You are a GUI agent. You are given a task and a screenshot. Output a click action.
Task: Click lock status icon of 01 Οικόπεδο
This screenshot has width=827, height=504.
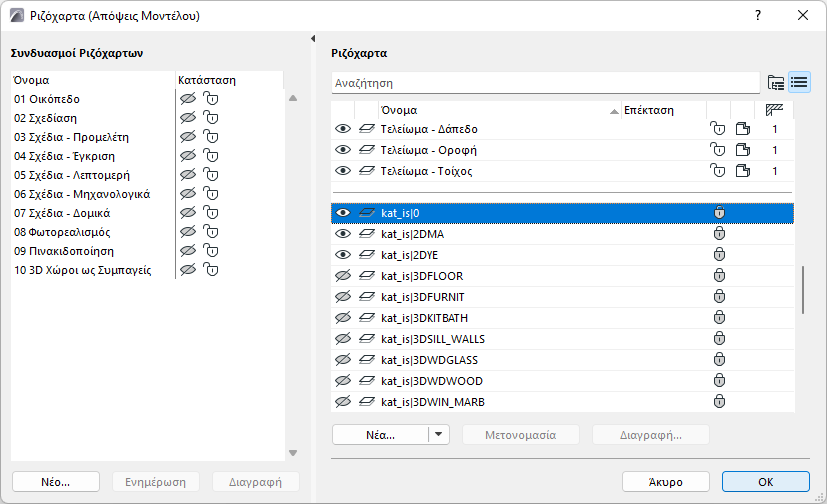coord(210,99)
